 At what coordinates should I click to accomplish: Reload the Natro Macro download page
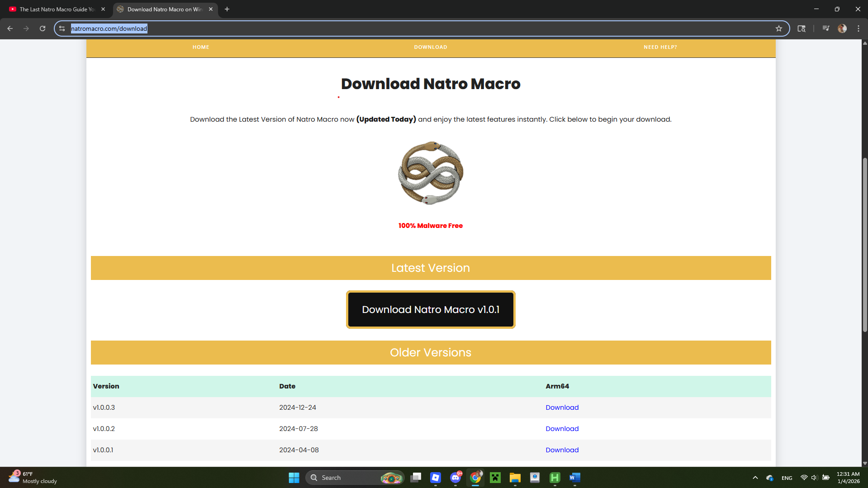[43, 28]
